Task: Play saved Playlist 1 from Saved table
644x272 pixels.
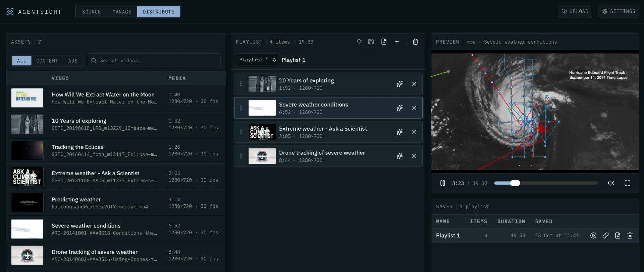Action: (593, 235)
